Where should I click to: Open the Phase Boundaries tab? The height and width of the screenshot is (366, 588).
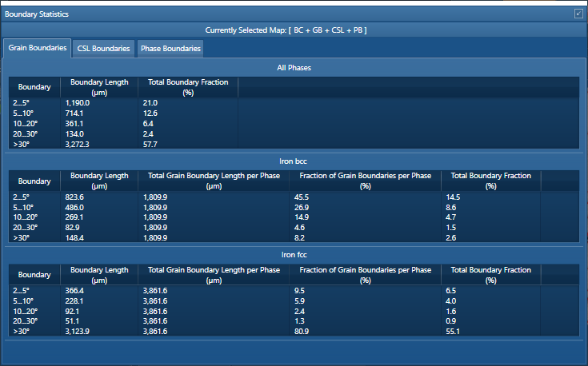pos(170,49)
